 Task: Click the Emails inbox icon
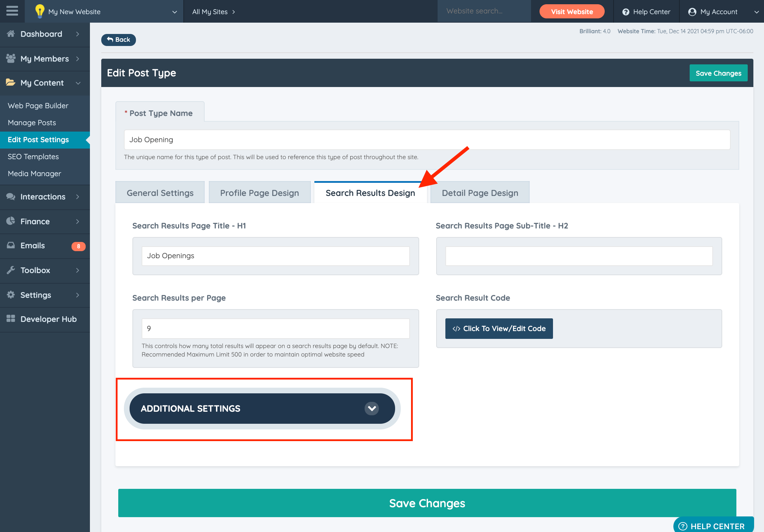pos(11,245)
